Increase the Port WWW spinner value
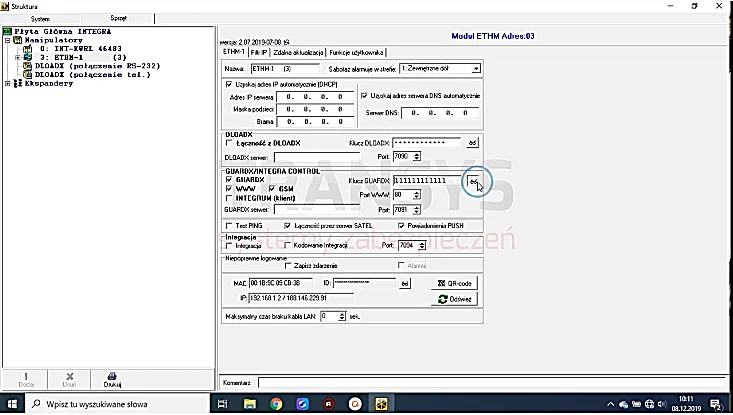The height and width of the screenshot is (415, 733). 417,192
